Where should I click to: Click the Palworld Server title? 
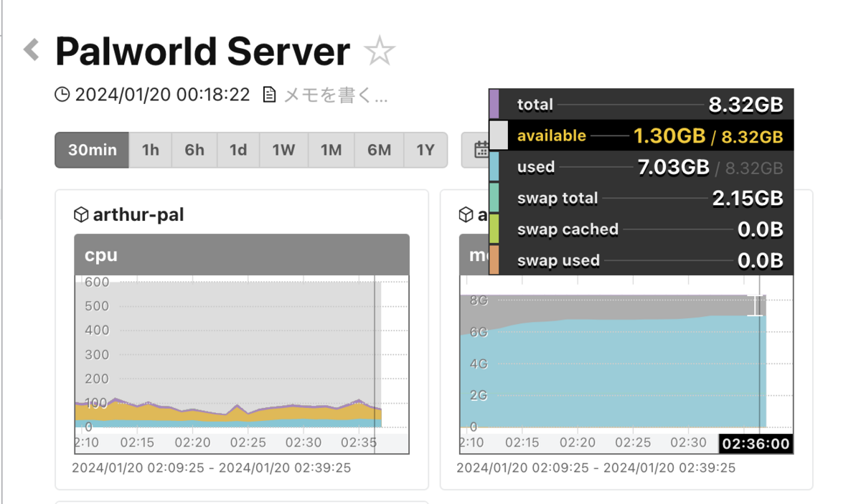tap(202, 52)
